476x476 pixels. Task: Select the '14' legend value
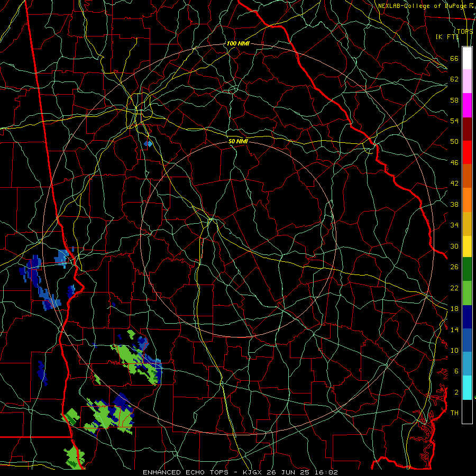454,329
